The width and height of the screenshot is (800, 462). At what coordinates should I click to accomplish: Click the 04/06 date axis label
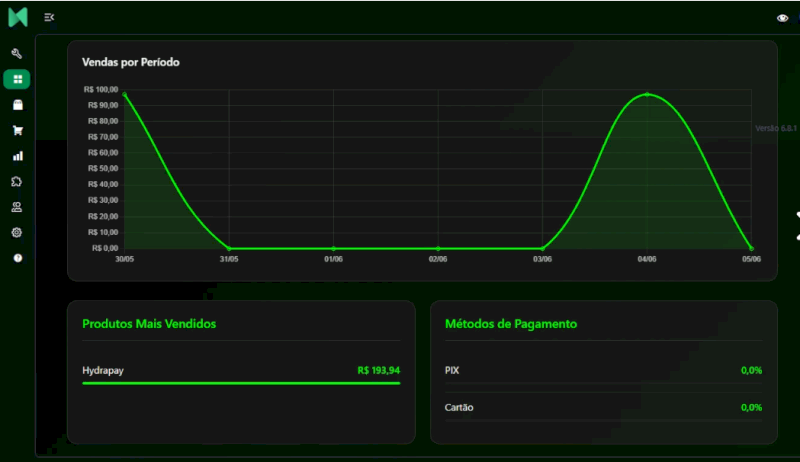(647, 259)
